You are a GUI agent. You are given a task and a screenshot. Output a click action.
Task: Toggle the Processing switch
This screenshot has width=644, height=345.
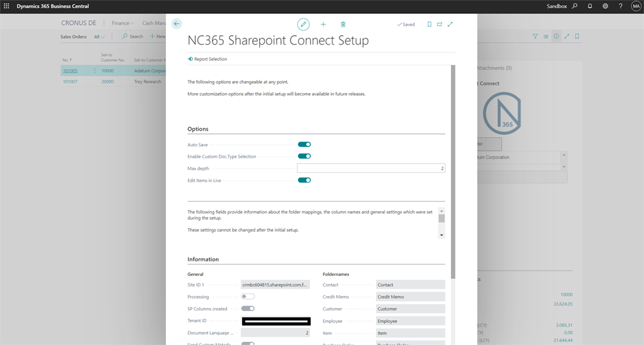(x=248, y=297)
